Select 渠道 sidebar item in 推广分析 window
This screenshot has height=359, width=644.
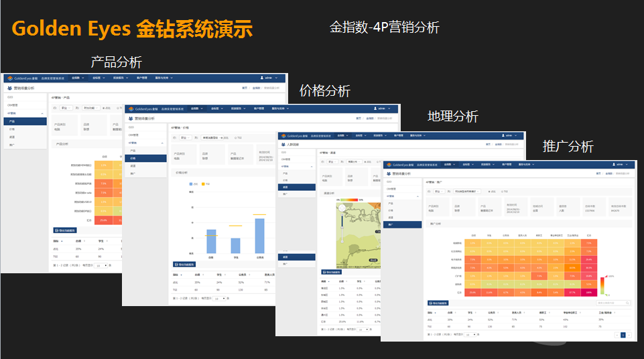[403, 218]
